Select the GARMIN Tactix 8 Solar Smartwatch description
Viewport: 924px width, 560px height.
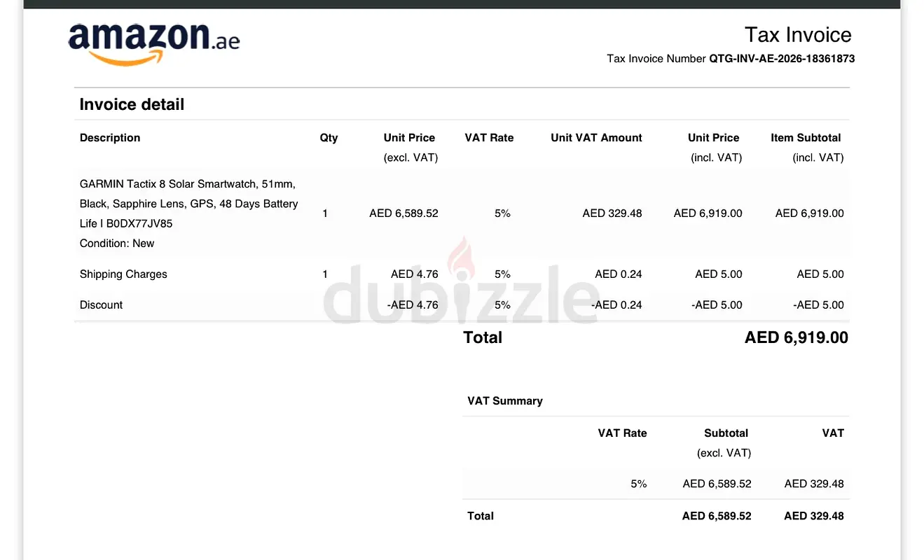point(189,204)
